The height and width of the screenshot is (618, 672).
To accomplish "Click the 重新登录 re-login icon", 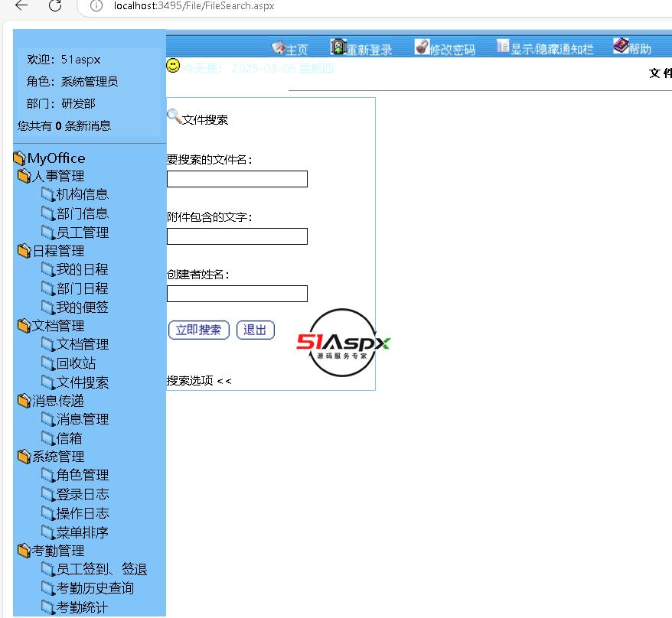I will click(x=338, y=47).
